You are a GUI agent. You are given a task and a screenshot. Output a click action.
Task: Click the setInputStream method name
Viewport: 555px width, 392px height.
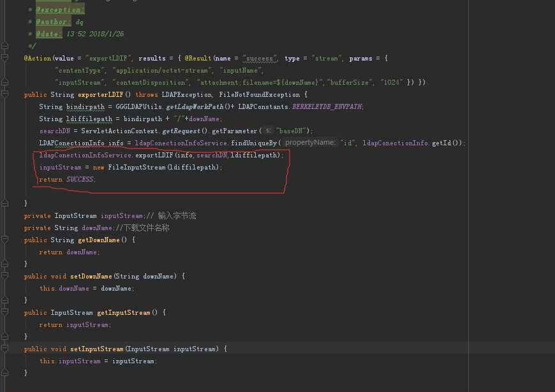click(96, 349)
